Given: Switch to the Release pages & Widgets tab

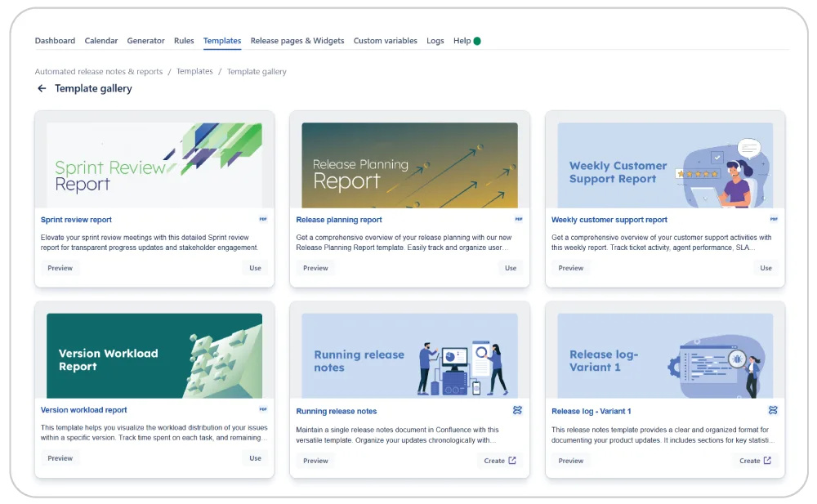Looking at the screenshot, I should click(297, 41).
